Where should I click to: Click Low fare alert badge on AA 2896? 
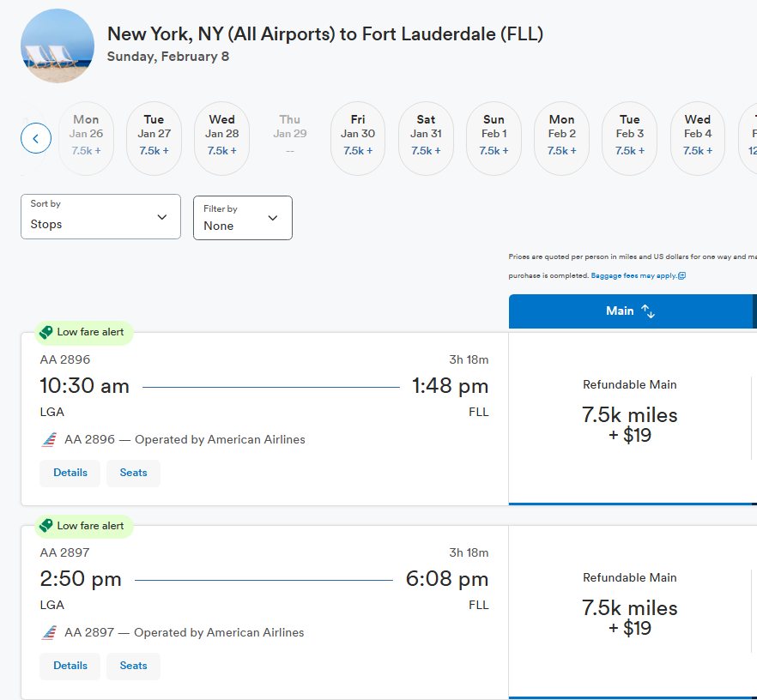point(84,332)
